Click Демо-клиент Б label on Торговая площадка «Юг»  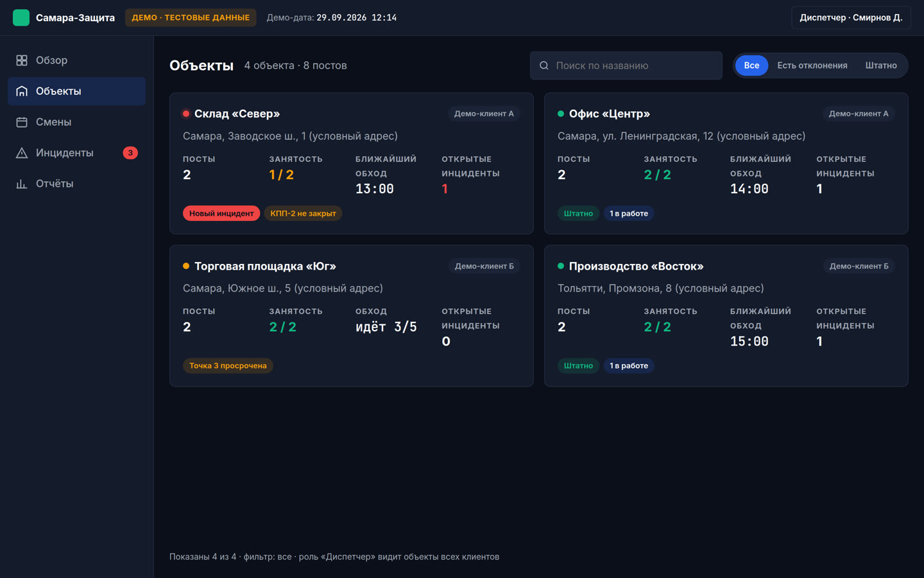coord(484,266)
